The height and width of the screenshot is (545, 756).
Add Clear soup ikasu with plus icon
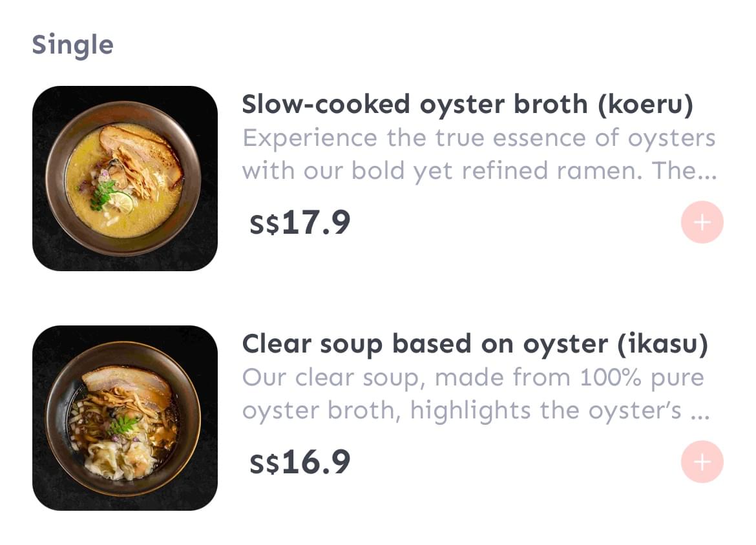click(702, 462)
